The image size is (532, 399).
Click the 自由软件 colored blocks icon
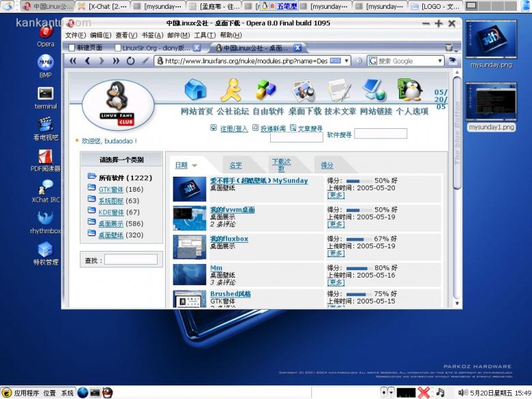click(x=266, y=90)
